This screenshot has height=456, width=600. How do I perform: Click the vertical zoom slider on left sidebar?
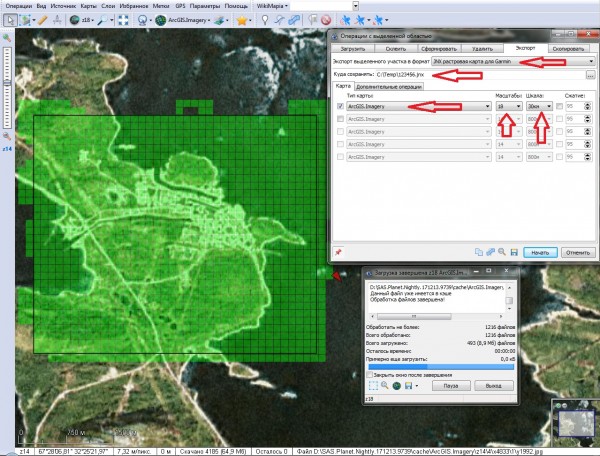pos(7,87)
